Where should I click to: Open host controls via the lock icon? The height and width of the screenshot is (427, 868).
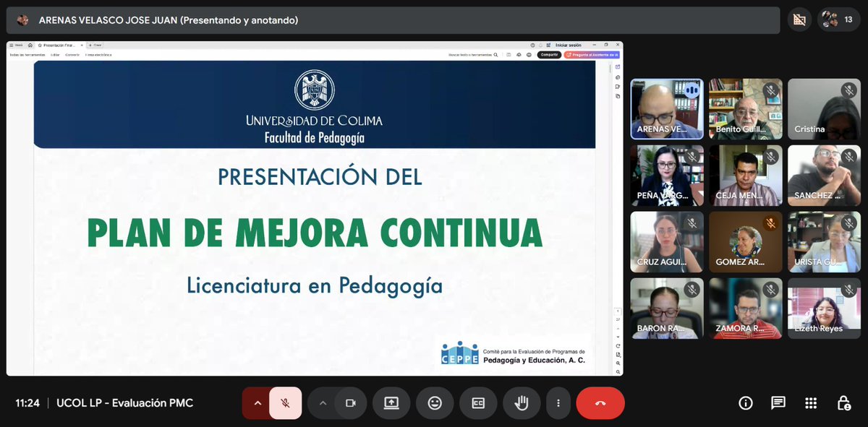(843, 403)
